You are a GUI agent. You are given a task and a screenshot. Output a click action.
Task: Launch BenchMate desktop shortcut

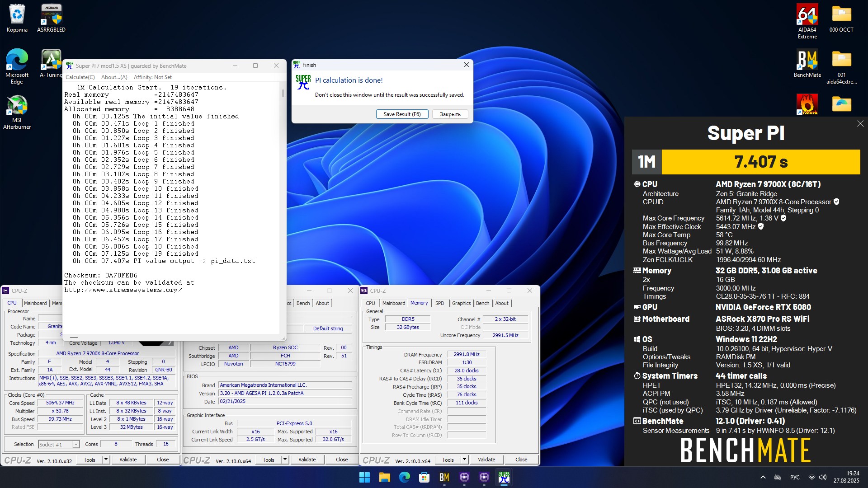807,63
